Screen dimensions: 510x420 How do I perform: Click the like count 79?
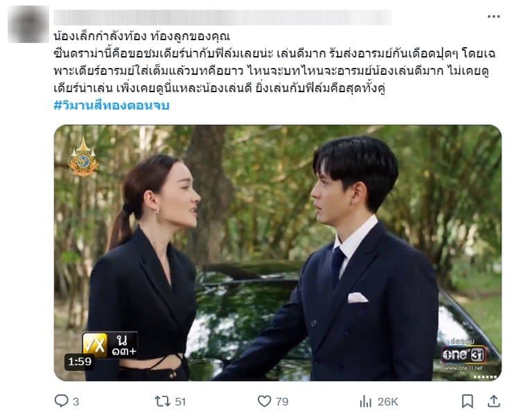282,402
